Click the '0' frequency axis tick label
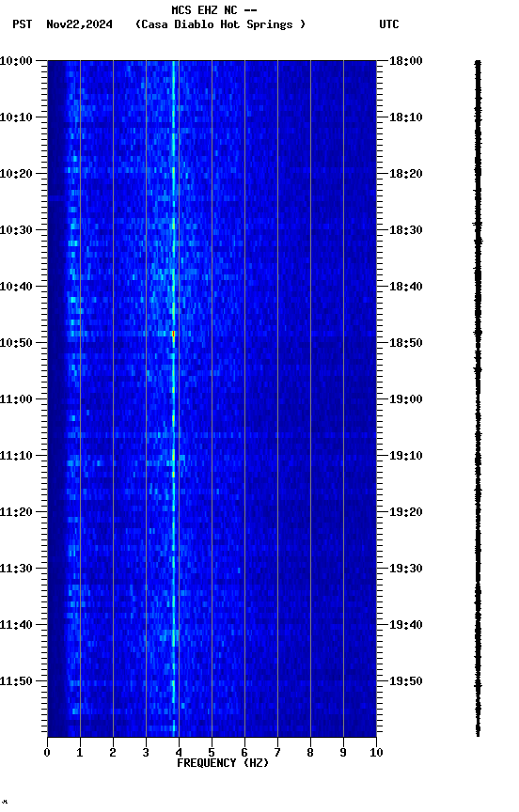Viewport: 519px width, 812px height. (47, 753)
